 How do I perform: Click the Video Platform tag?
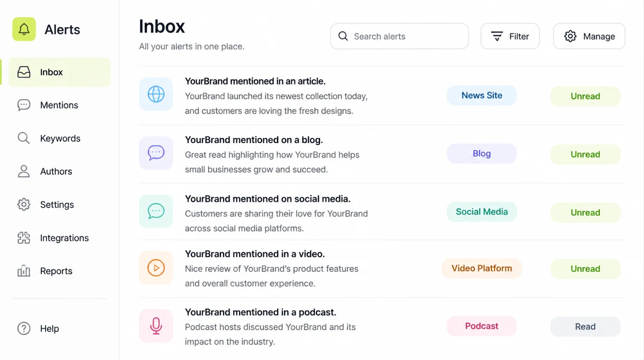(x=482, y=268)
